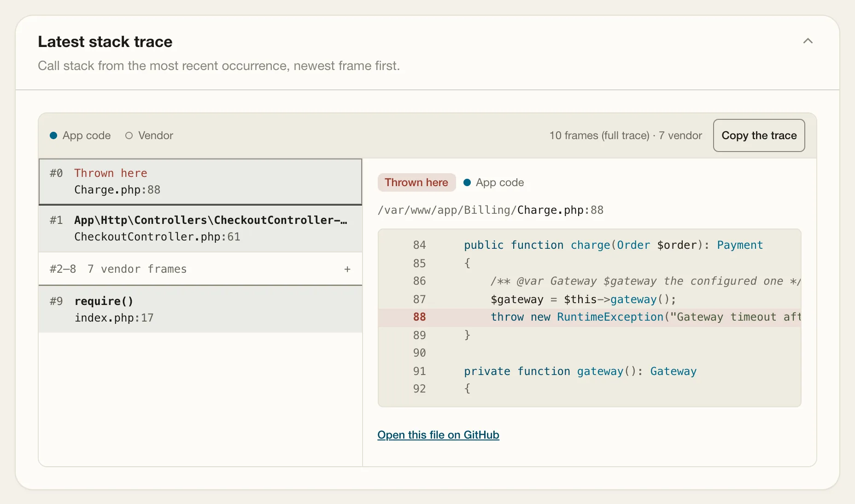This screenshot has height=504, width=855.
Task: Click the Thrown here badge in detail pane
Action: 416,182
